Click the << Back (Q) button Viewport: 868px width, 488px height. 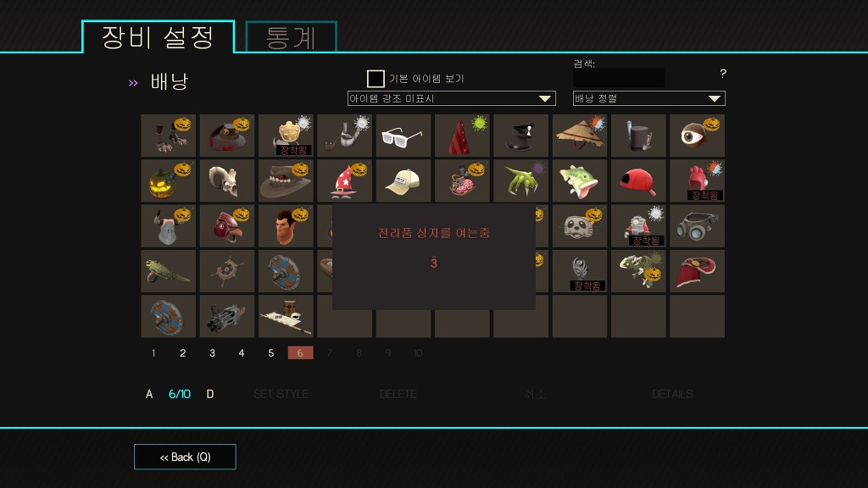tap(185, 457)
